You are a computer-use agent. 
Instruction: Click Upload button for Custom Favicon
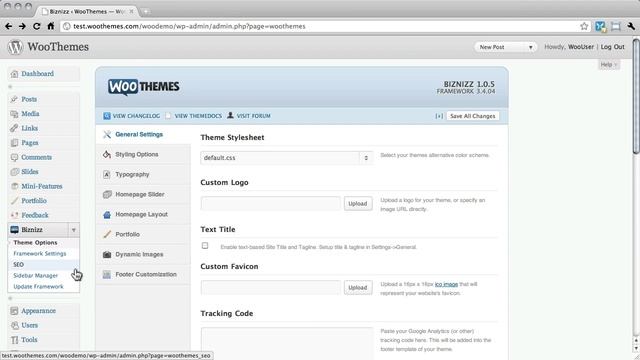coord(358,288)
